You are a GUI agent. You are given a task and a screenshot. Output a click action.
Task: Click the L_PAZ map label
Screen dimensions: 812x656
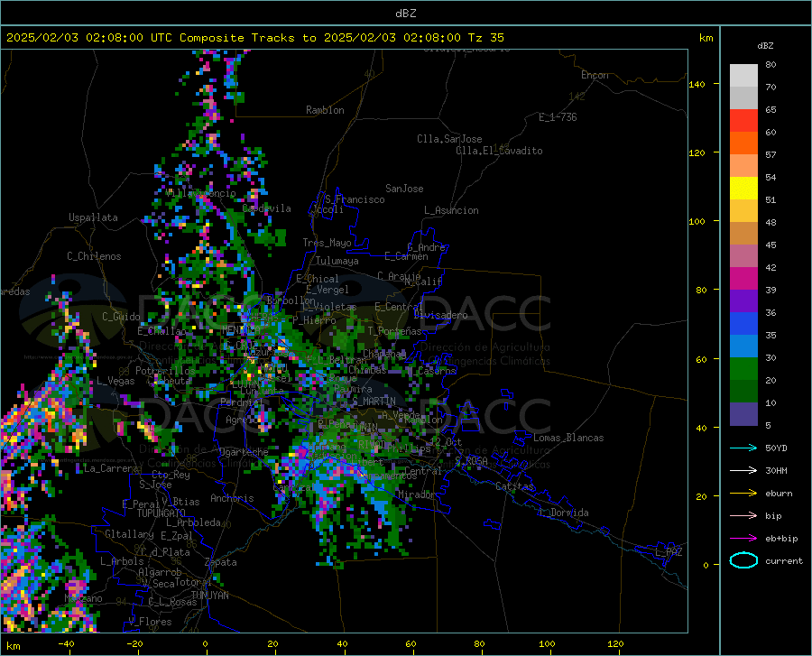669,552
